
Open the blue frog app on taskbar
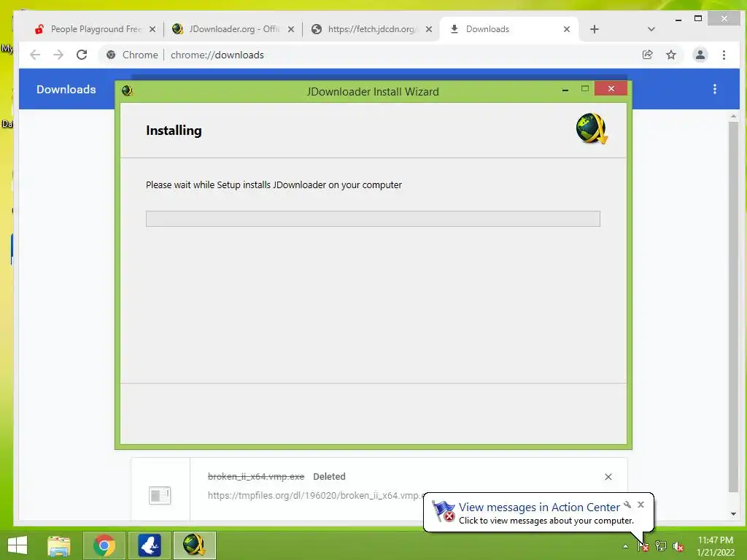click(x=149, y=545)
